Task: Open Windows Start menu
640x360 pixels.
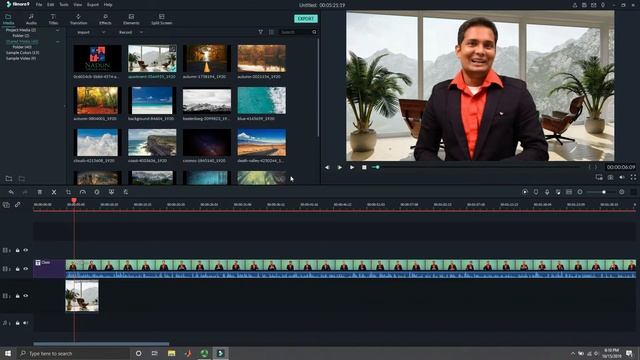Action: click(8, 353)
